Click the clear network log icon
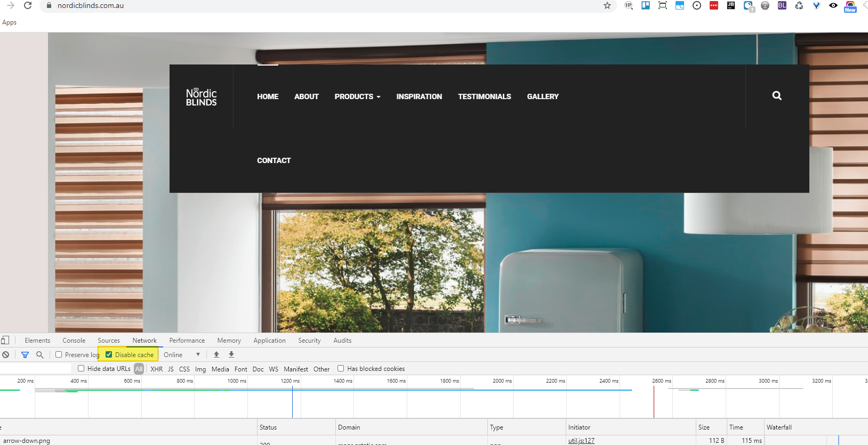Screen dimensions: 868x445 tap(6, 355)
